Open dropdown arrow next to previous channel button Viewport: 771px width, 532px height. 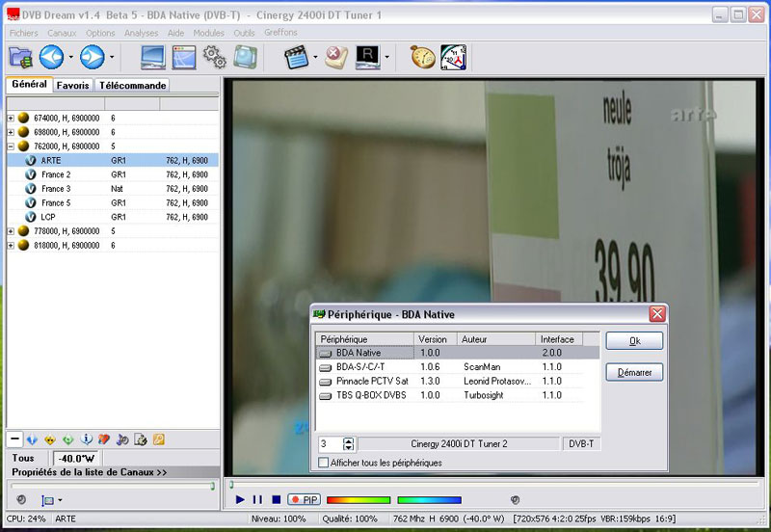click(x=70, y=57)
